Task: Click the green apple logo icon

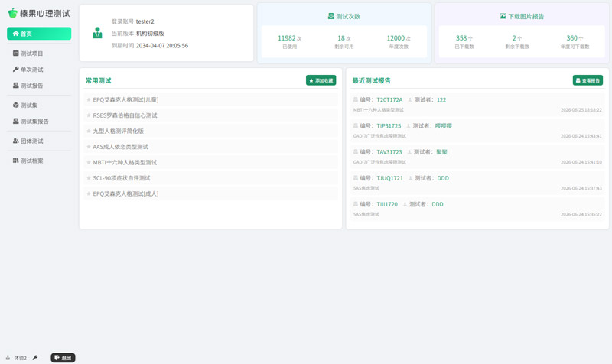Action: [13, 13]
